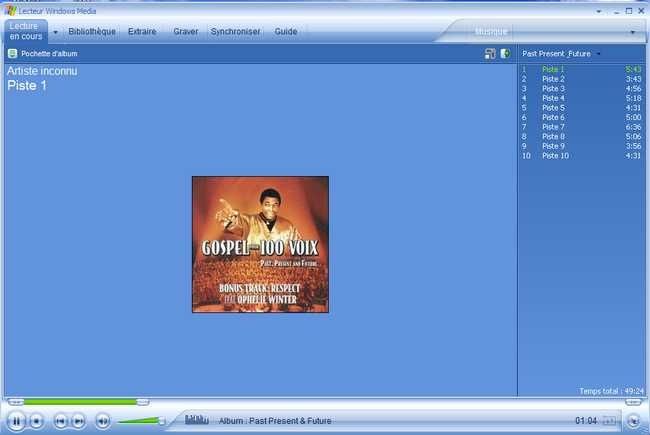Click the equalizer bars icon
Screen dimensions: 650x435
pyautogui.click(x=196, y=420)
